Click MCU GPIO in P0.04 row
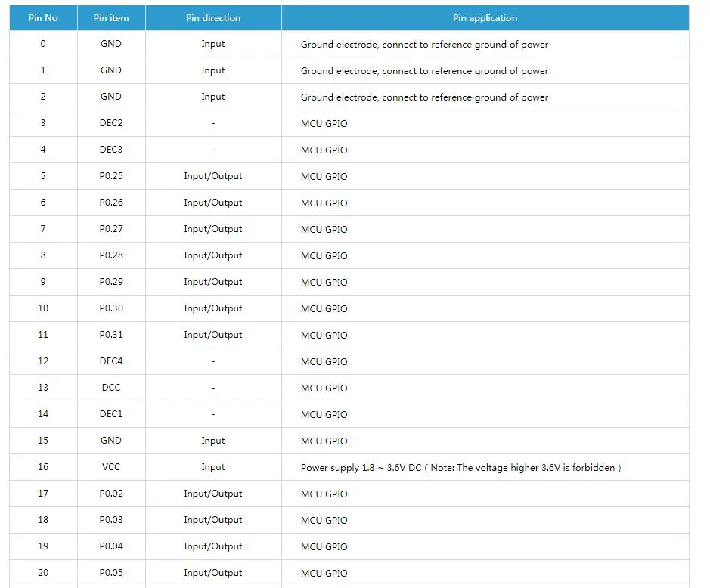The height and width of the screenshot is (588, 710). pyautogui.click(x=324, y=546)
